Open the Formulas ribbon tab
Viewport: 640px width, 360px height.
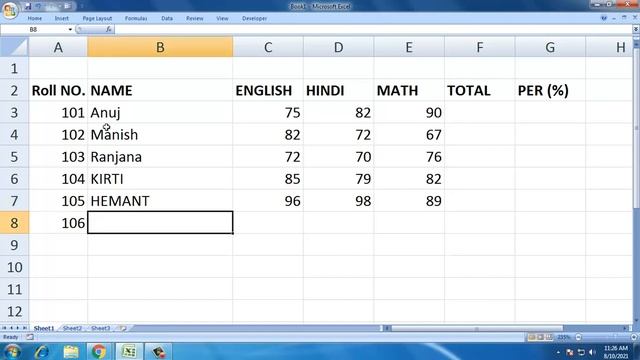tap(136, 18)
